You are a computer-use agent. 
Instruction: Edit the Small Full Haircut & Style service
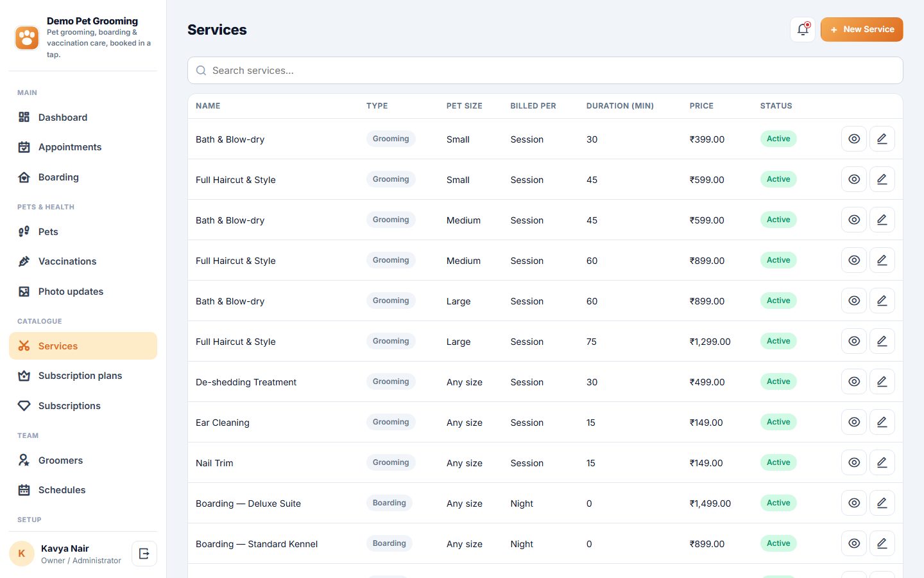pyautogui.click(x=882, y=179)
